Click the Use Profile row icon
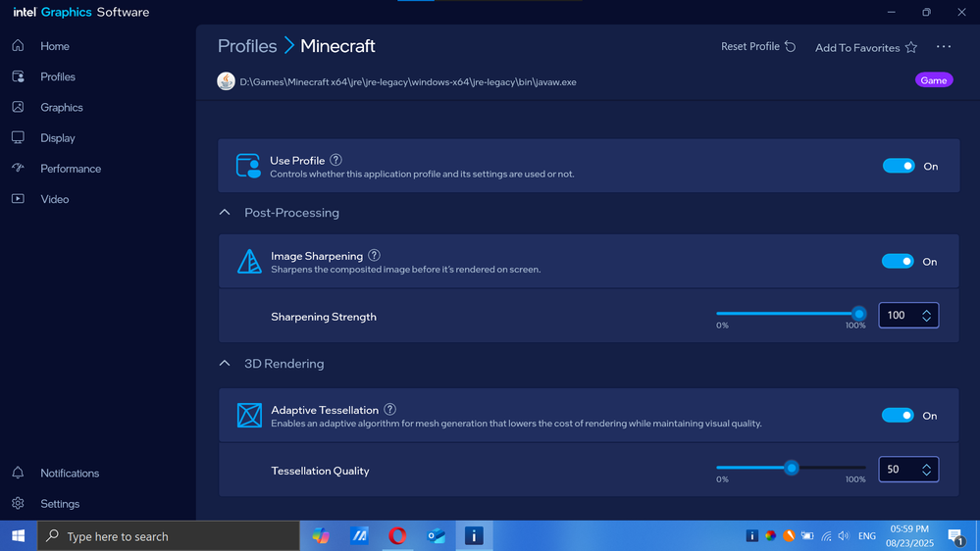Viewport: 980px width, 551px height. click(x=248, y=166)
